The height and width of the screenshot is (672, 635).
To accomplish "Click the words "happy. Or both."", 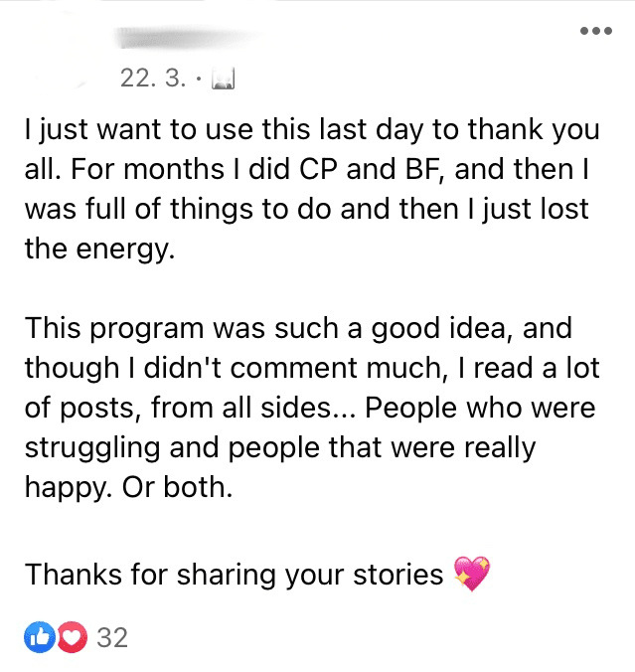I will click(x=127, y=486).
